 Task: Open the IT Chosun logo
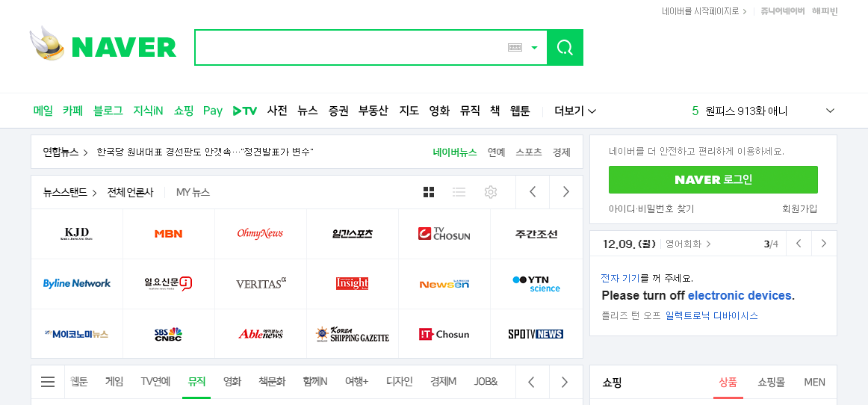(x=444, y=334)
